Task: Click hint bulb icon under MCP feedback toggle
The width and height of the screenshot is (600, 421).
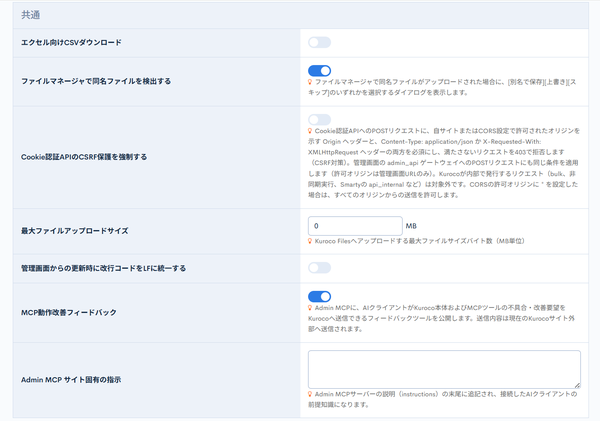Action: point(310,308)
